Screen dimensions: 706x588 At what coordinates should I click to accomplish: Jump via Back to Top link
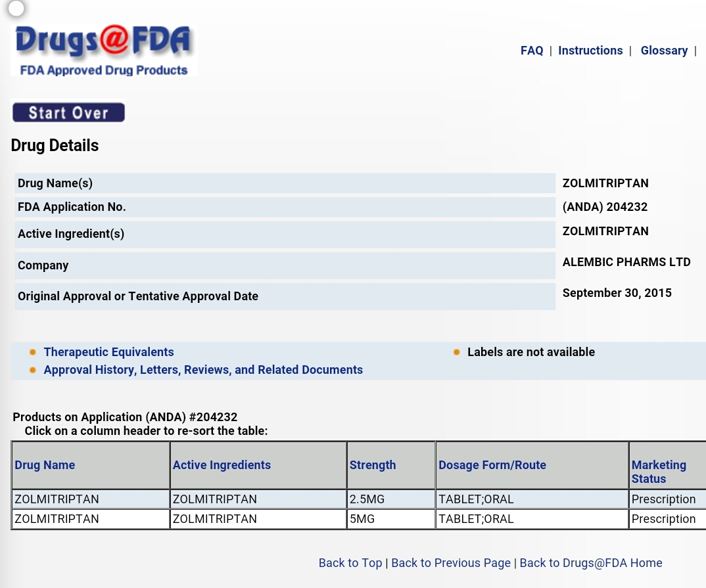[x=350, y=563]
